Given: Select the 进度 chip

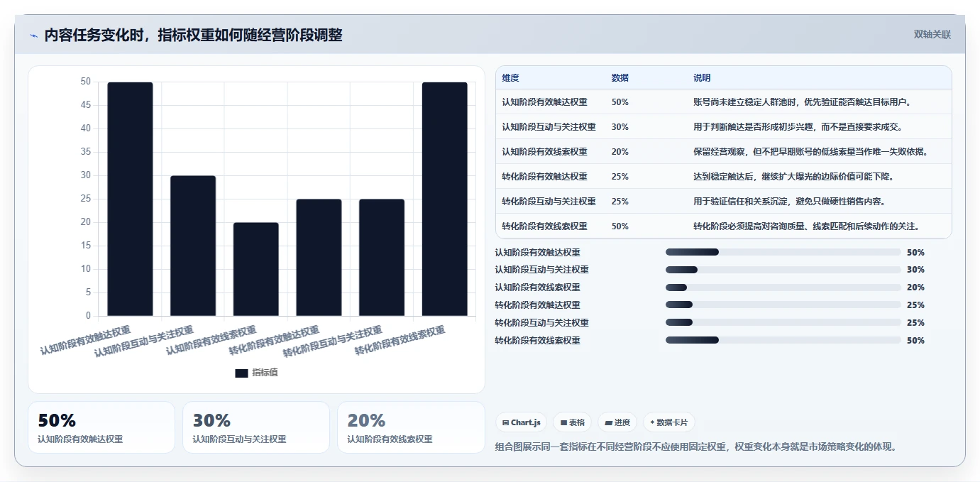Looking at the screenshot, I should pyautogui.click(x=617, y=422).
